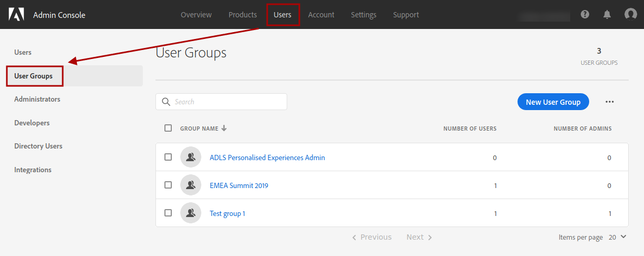This screenshot has height=256, width=644.
Task: Click the group avatar for ADLS Personalised Experiences Admin
Action: tap(191, 157)
